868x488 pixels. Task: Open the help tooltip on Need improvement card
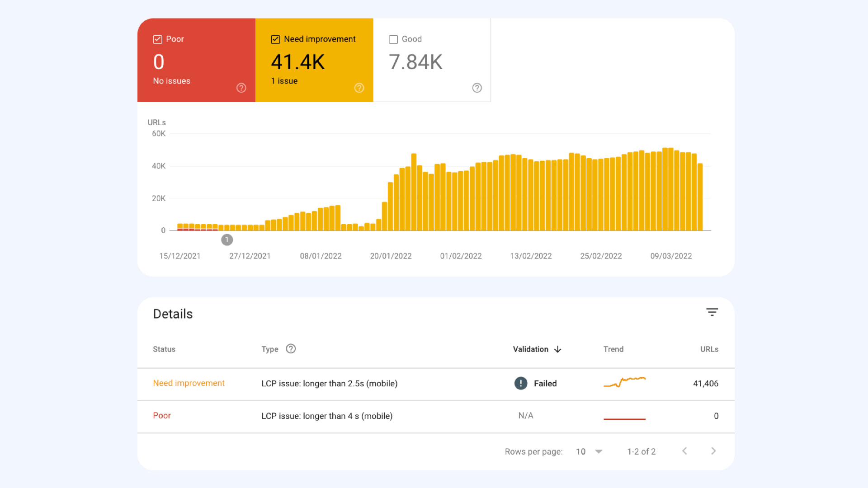[359, 88]
